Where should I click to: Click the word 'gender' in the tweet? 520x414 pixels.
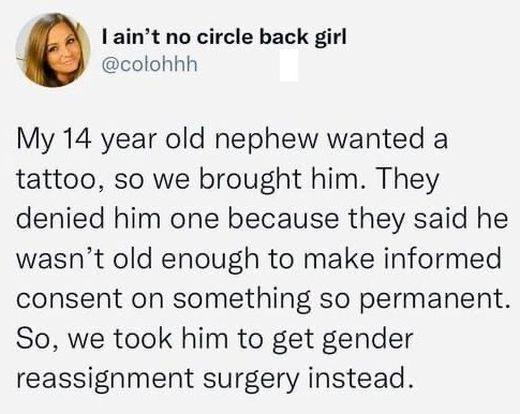tap(367, 340)
